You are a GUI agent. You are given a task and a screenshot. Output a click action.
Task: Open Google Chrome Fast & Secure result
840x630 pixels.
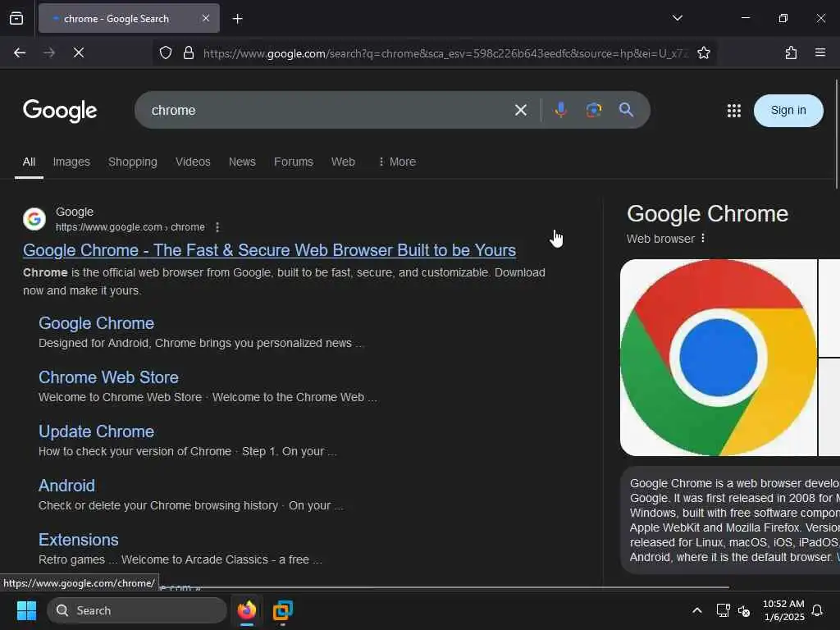click(x=269, y=250)
